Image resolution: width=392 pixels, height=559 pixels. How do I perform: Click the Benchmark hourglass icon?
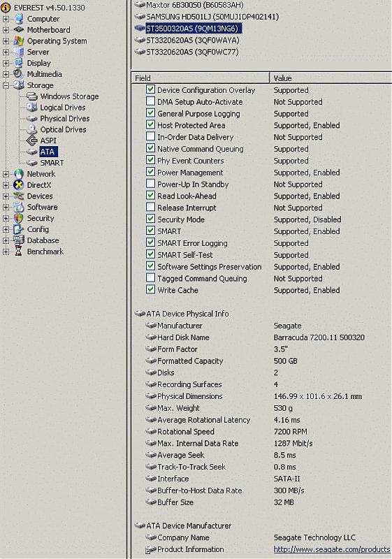pyautogui.click(x=19, y=252)
